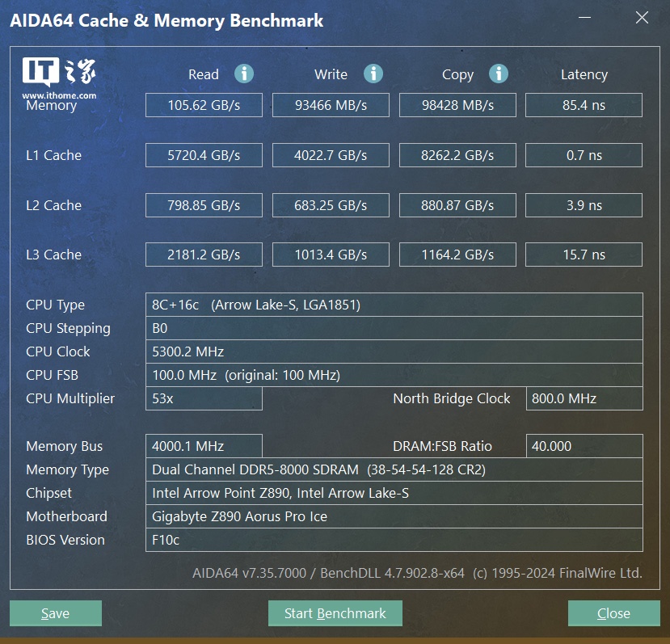Click the info icon beside Read
This screenshot has width=670, height=644.
point(244,74)
